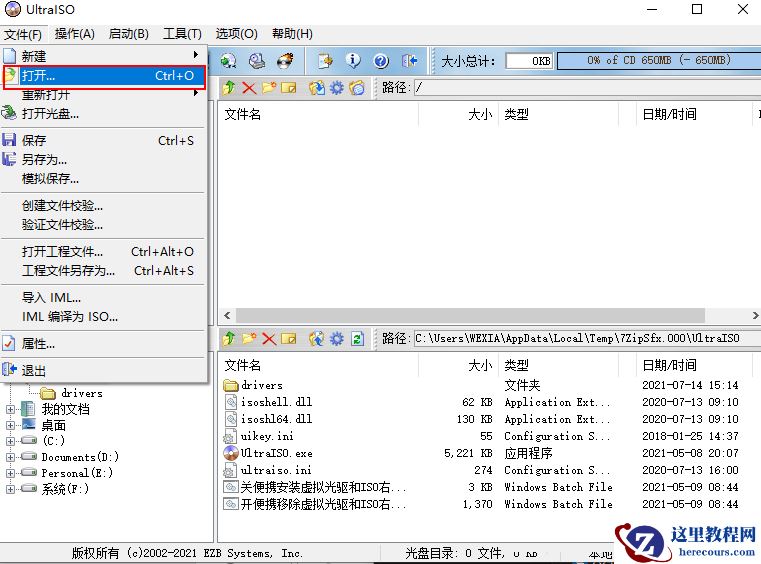761x564 pixels.
Task: Create new folder in image pane toolbar
Action: click(x=268, y=88)
